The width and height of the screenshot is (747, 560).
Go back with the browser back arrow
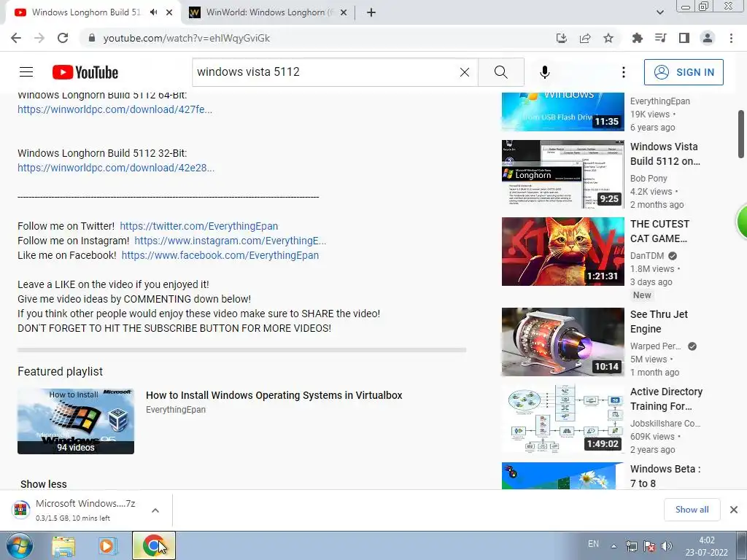click(x=16, y=38)
